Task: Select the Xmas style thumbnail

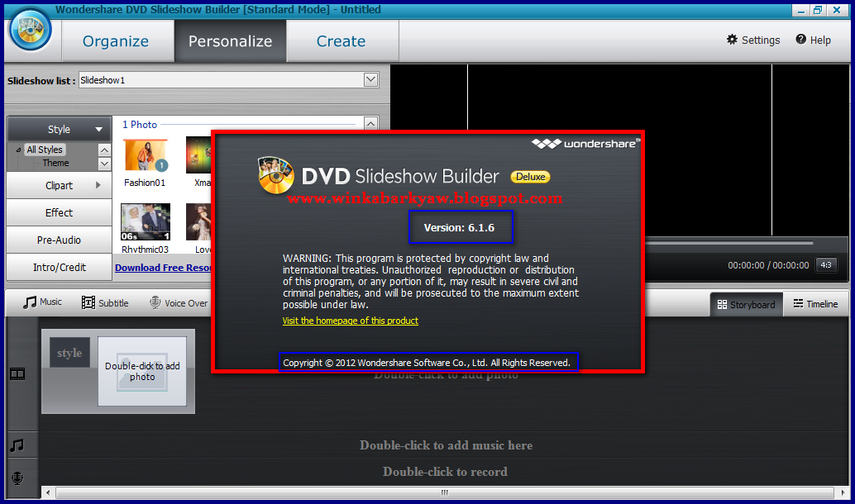Action: tap(198, 155)
